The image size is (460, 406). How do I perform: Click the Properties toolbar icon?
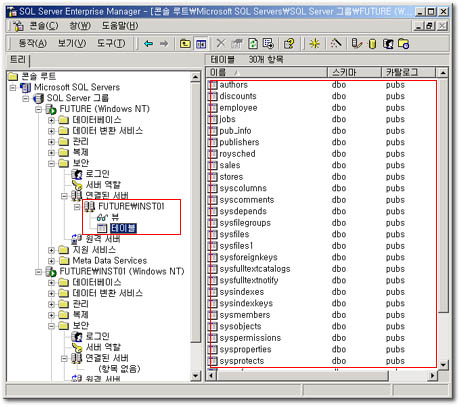point(237,43)
